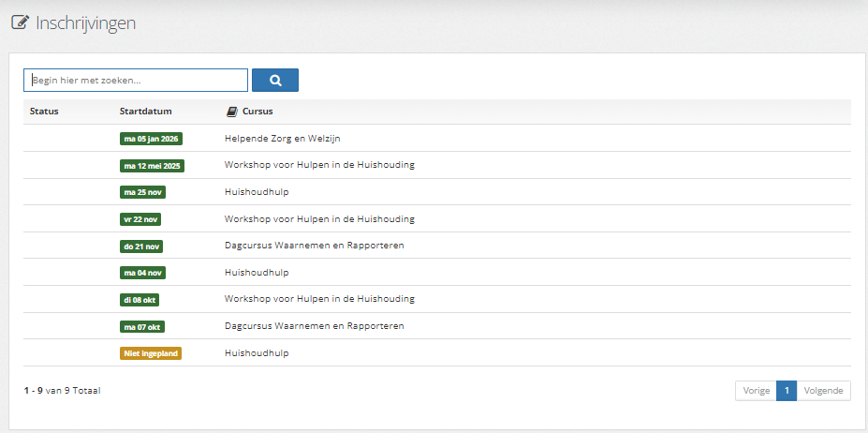Click the 'ma 07 okt' date badge

pos(141,326)
